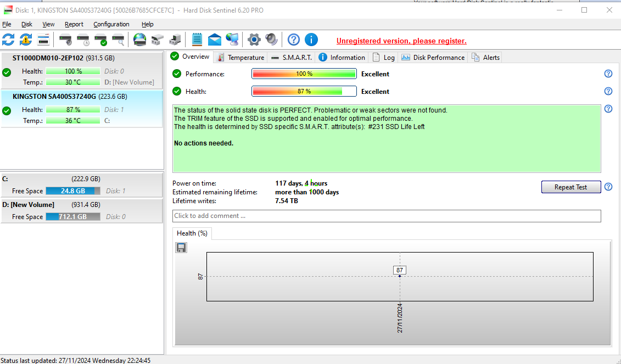This screenshot has width=621, height=364.
Task: Click help icon next to Repeat Test
Action: click(608, 187)
